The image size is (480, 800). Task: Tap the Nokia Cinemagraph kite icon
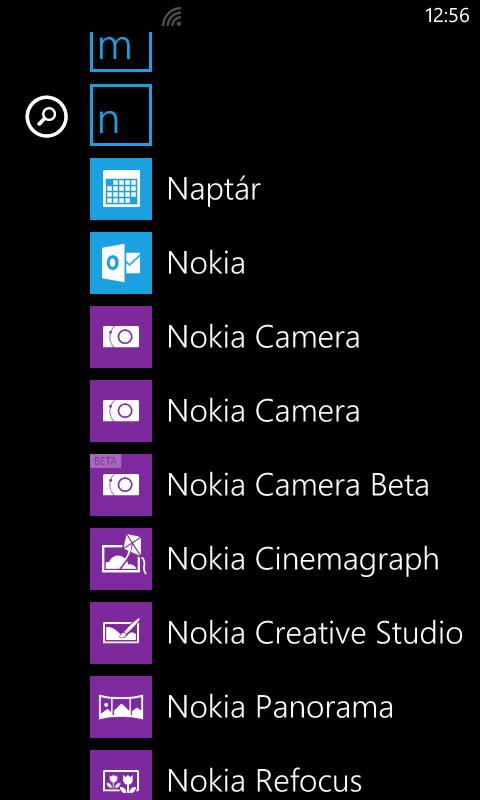(x=121, y=559)
